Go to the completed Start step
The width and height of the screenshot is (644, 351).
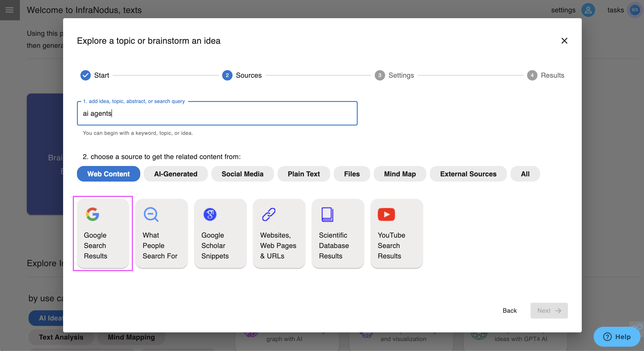(94, 75)
